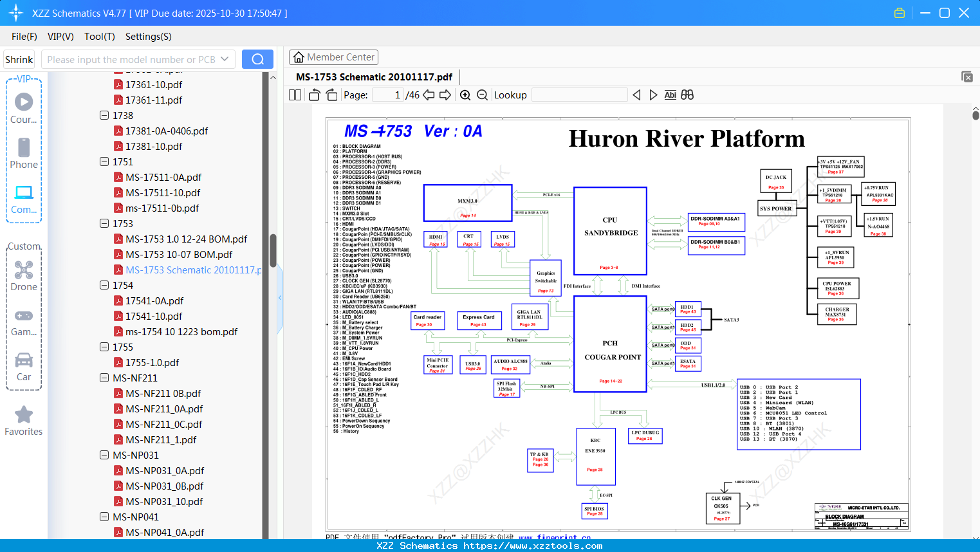Collapse the MS-NP041 folder
980x552 pixels.
104,517
